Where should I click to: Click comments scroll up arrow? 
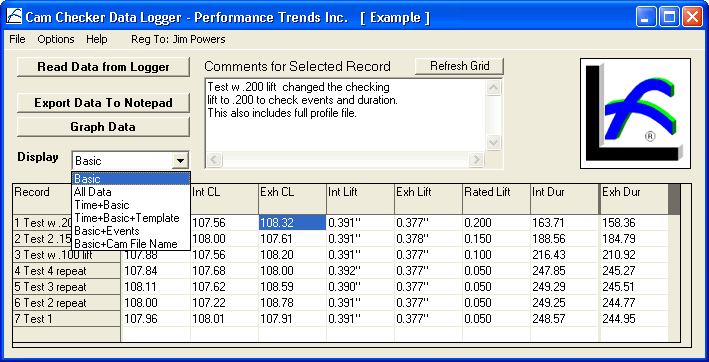493,87
